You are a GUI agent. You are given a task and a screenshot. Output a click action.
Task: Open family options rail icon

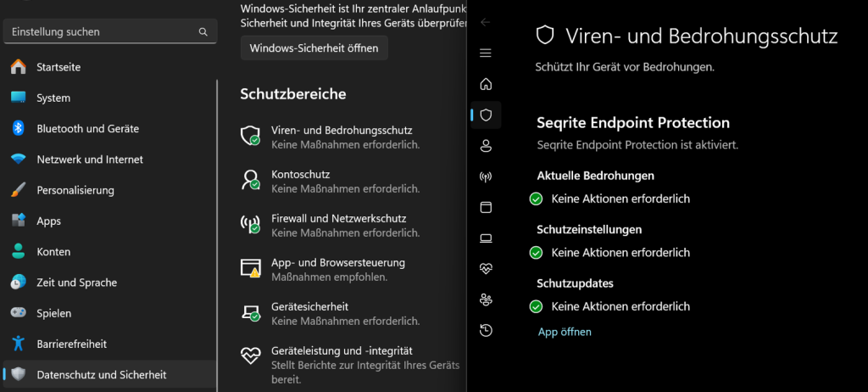pos(486,300)
